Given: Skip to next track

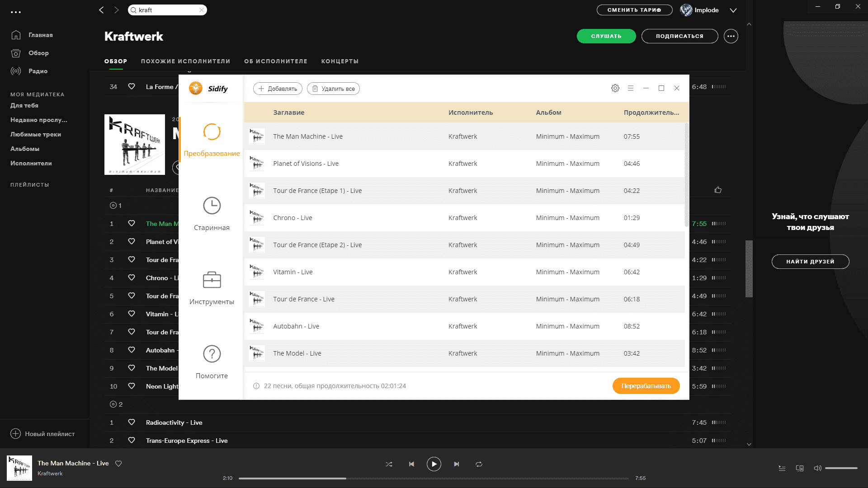Looking at the screenshot, I should coord(457,464).
